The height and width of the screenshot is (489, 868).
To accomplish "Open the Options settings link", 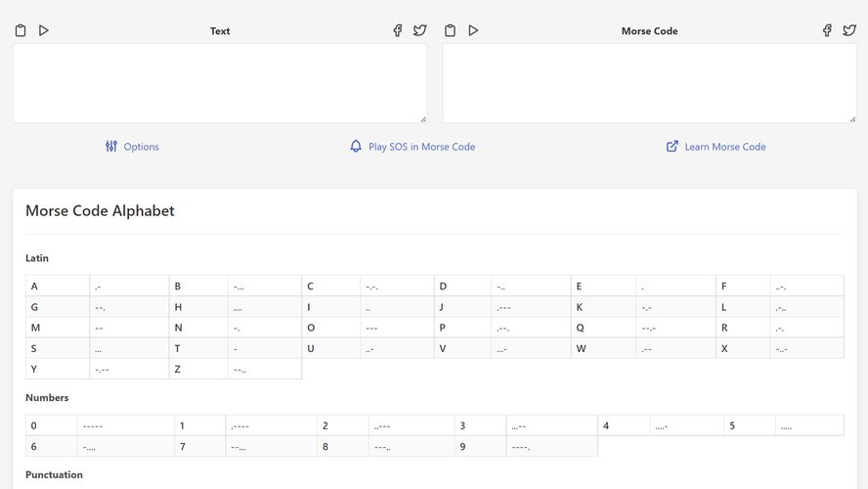I will point(141,147).
